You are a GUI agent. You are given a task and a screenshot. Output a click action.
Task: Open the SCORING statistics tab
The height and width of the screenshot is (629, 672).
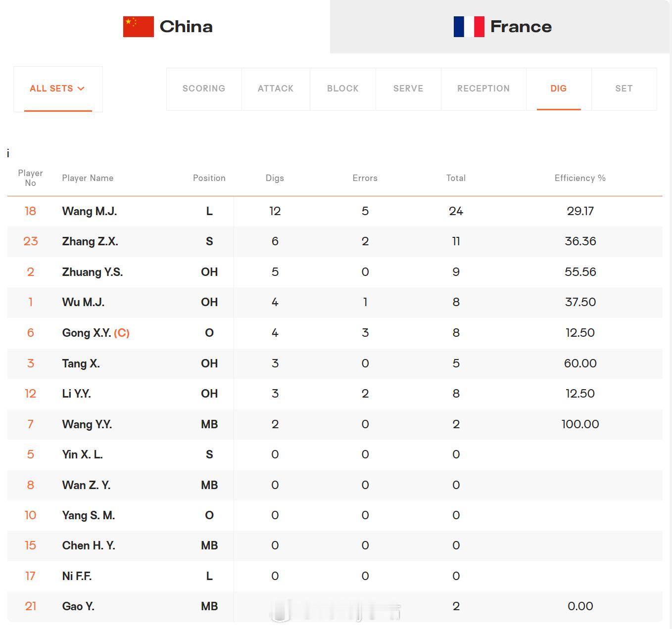pos(204,89)
